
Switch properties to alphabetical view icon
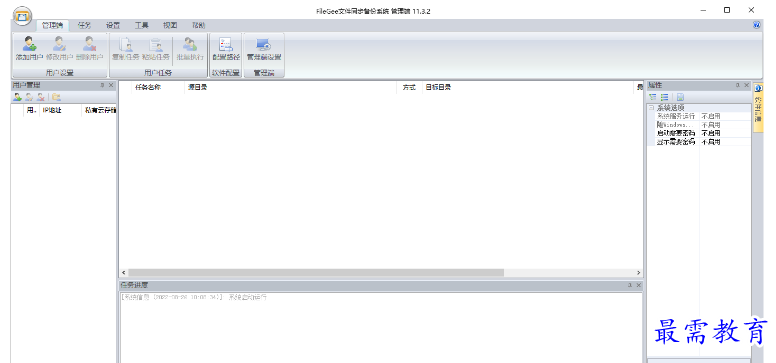pos(665,97)
